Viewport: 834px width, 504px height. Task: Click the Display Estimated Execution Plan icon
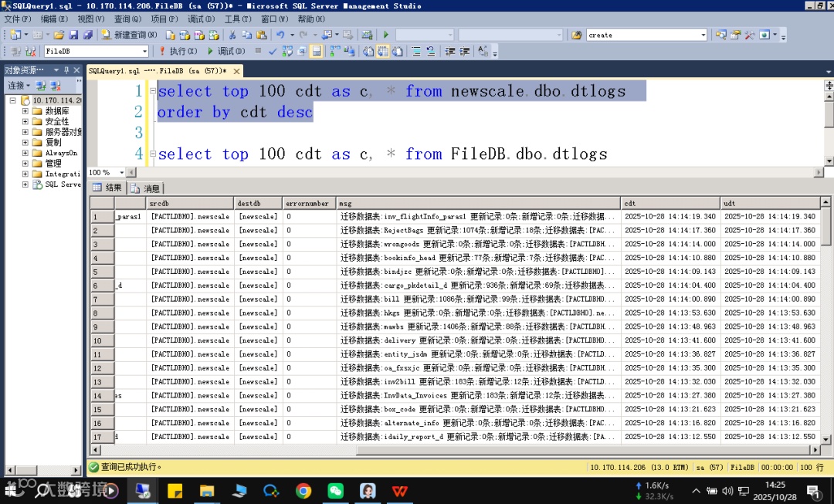pos(287,51)
